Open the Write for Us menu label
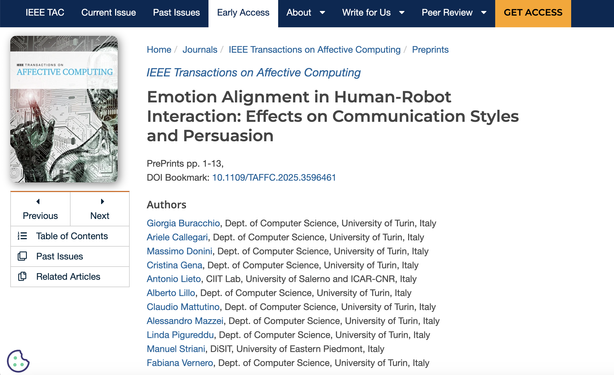Screen dimensions: 614x375 tap(366, 13)
